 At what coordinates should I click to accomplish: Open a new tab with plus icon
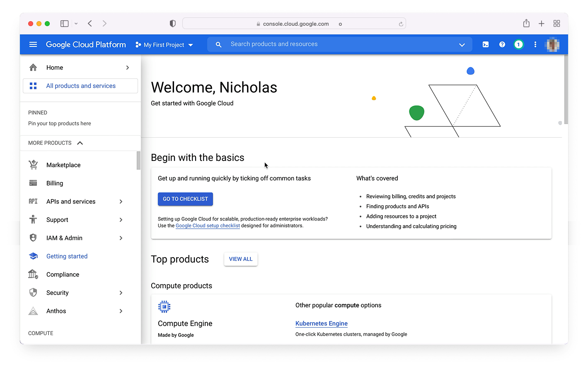point(541,24)
